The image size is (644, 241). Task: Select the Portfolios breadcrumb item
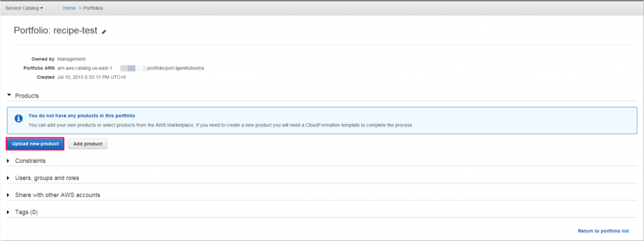[x=93, y=8]
